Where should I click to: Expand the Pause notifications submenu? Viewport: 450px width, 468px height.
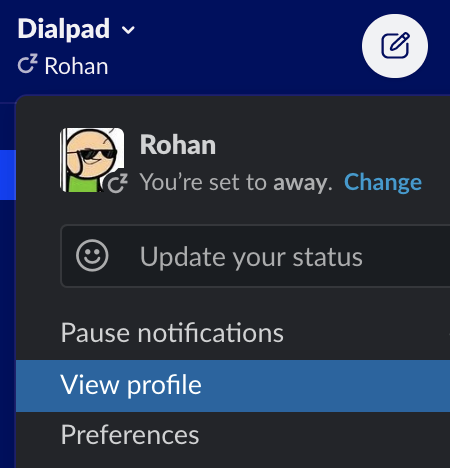233,333
